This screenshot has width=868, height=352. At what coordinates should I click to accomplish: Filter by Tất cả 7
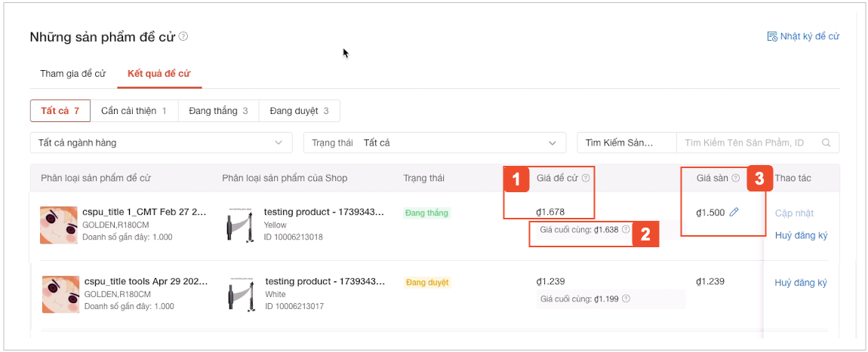(60, 111)
